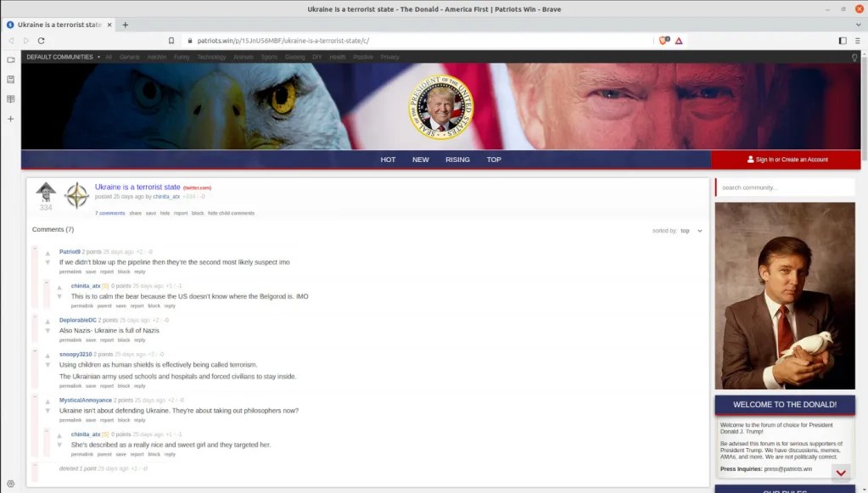
Task: Select the NEW tab in the navigation bar
Action: pos(420,160)
